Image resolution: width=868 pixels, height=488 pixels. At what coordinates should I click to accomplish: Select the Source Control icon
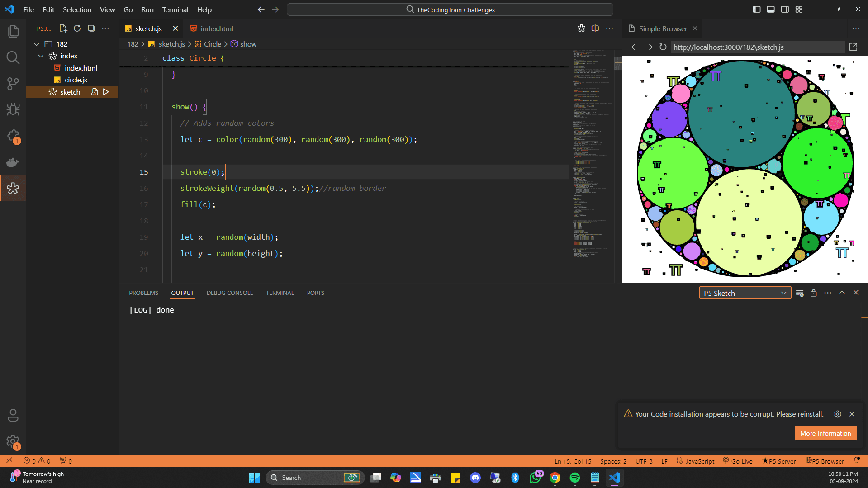[x=13, y=84]
